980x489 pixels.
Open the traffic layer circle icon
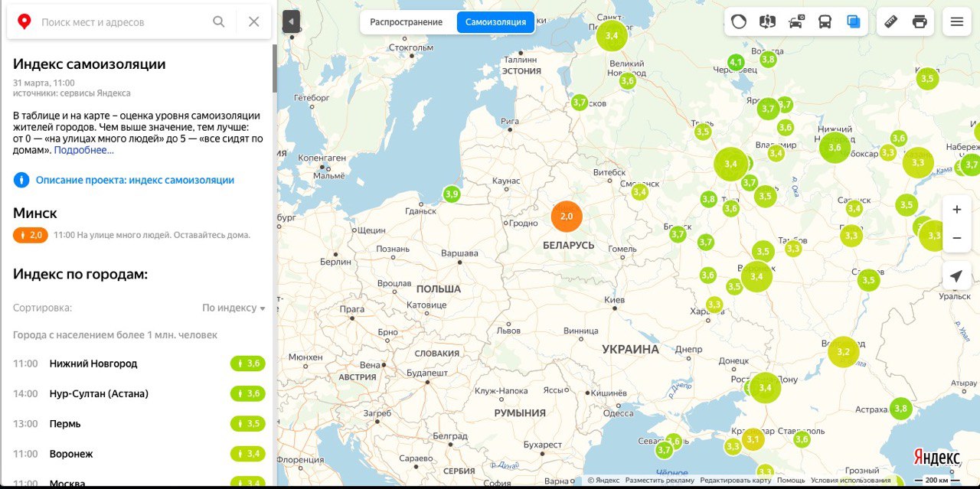(x=739, y=21)
